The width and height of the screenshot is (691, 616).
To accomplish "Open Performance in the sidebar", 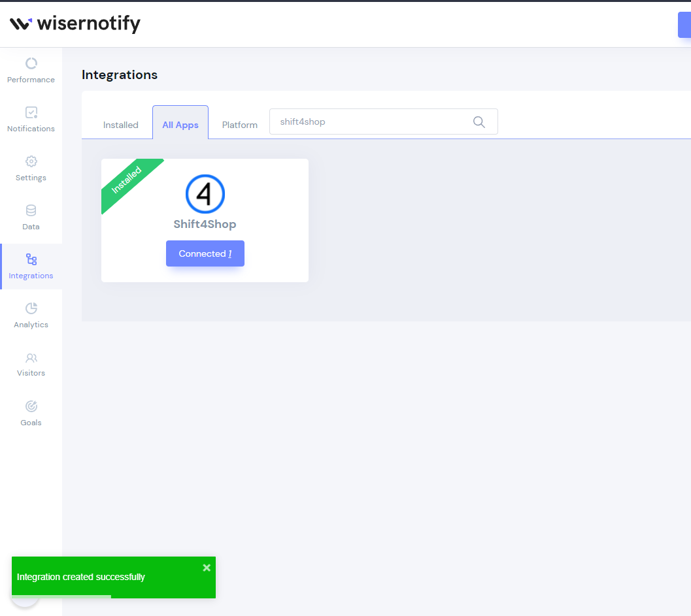I will pyautogui.click(x=31, y=71).
